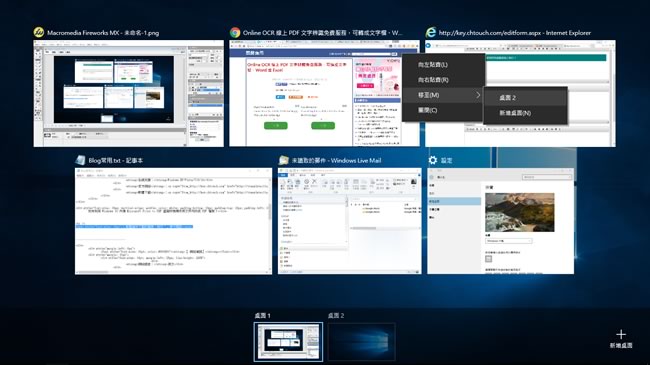Choose 向左貼齊(L) in the context menu
The width and height of the screenshot is (650, 365).
click(x=443, y=65)
